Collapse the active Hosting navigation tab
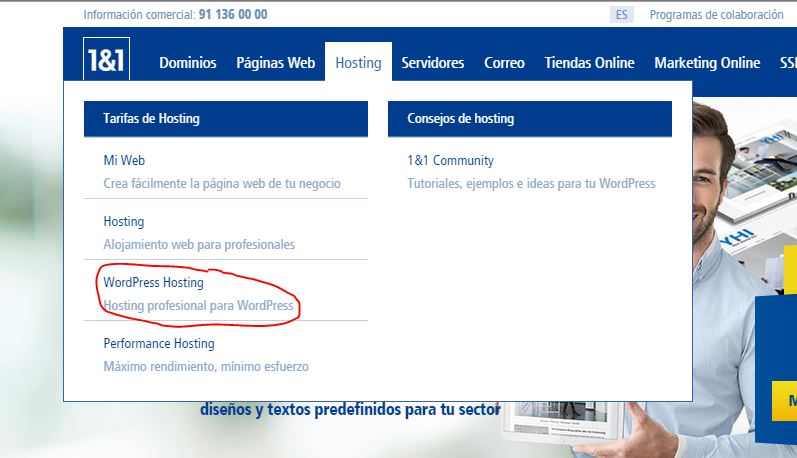 [358, 63]
